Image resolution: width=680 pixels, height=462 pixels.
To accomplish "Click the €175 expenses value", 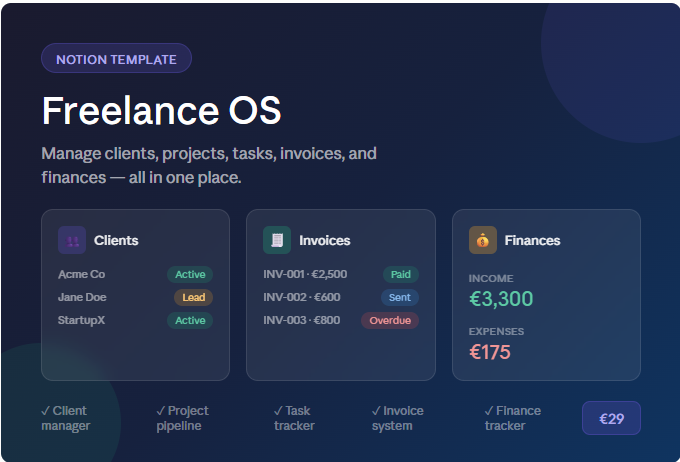I will click(x=490, y=352).
